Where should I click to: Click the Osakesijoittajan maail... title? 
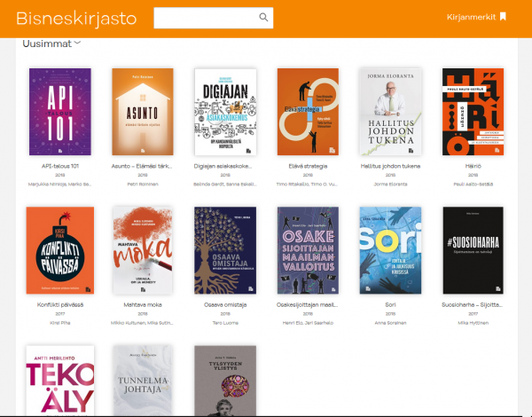click(307, 304)
